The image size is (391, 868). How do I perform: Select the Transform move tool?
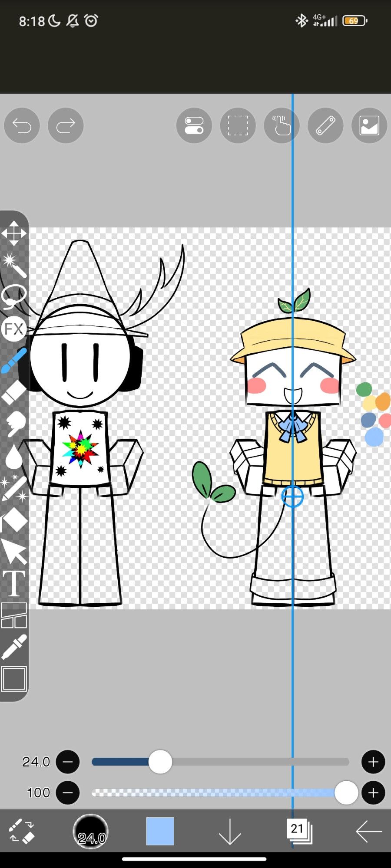click(14, 233)
